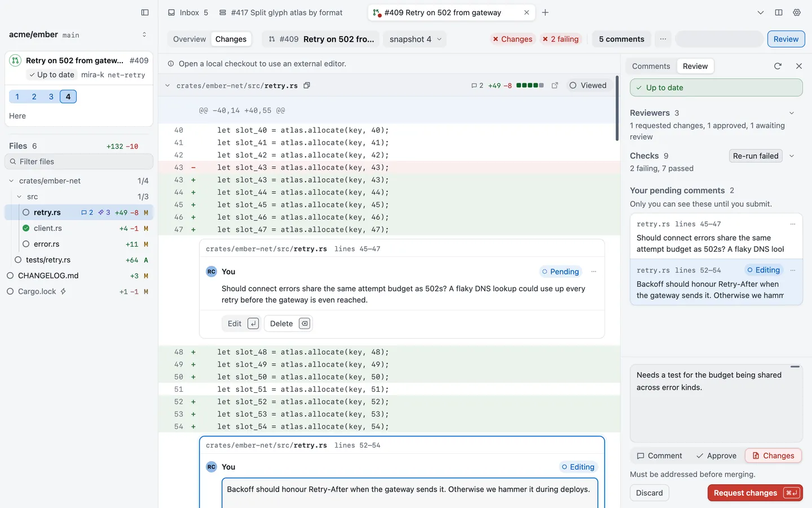812x508 pixels.
Task: Discard the pending review
Action: click(650, 493)
